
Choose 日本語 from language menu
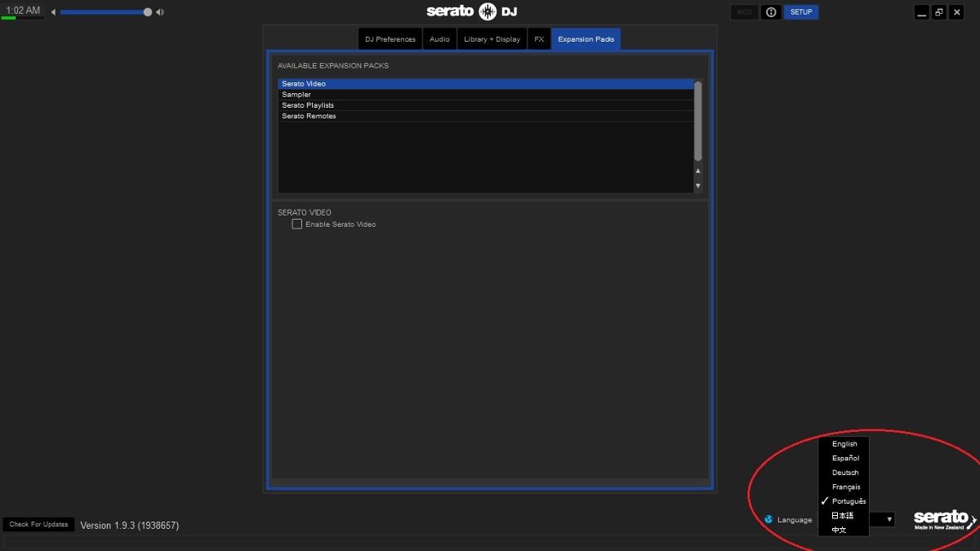pyautogui.click(x=844, y=516)
